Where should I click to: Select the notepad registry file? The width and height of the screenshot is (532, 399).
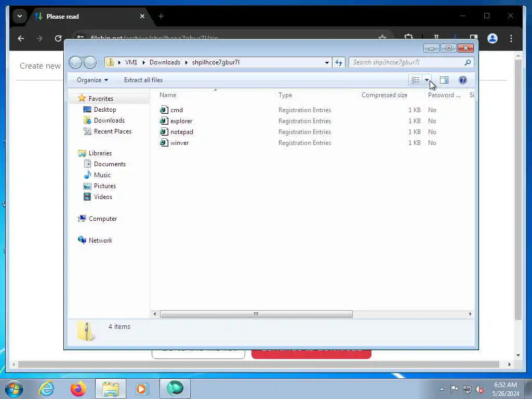pyautogui.click(x=181, y=131)
